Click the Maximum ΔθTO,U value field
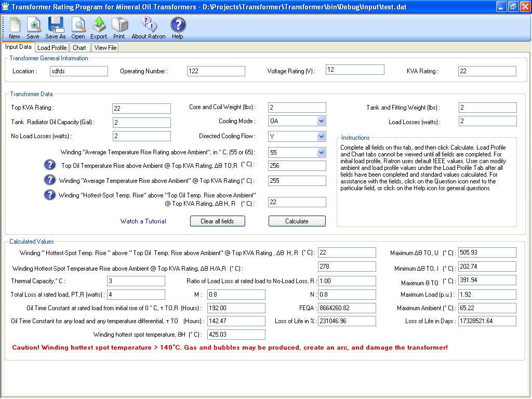Image resolution: width=532 pixels, height=399 pixels. click(487, 252)
